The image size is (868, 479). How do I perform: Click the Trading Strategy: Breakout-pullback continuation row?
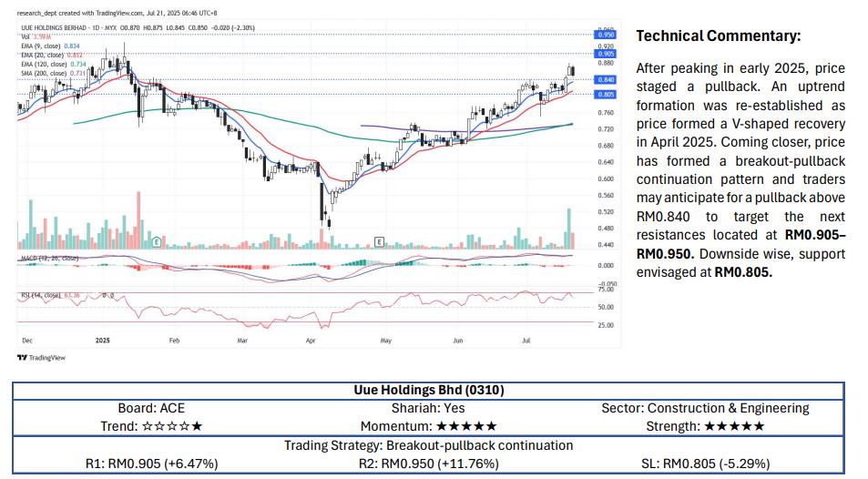point(428,446)
